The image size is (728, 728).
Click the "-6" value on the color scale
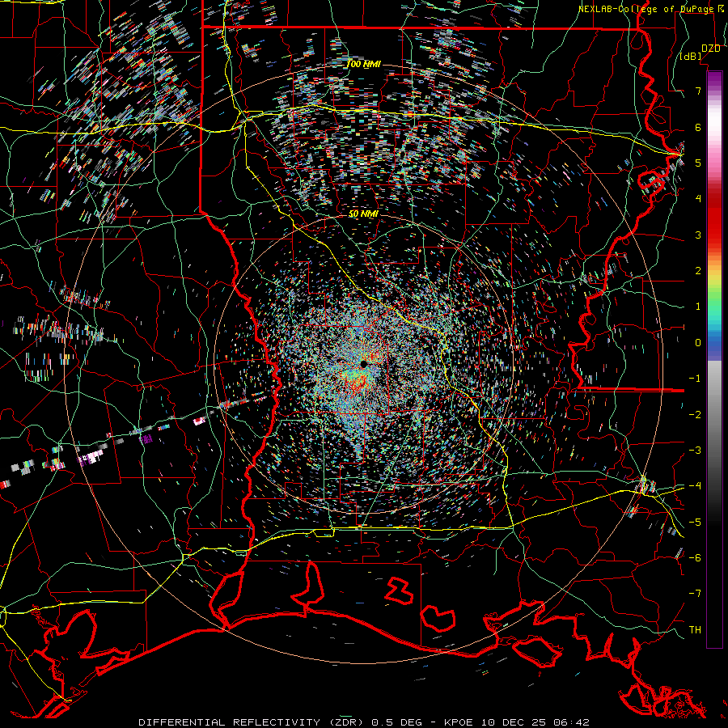point(695,557)
